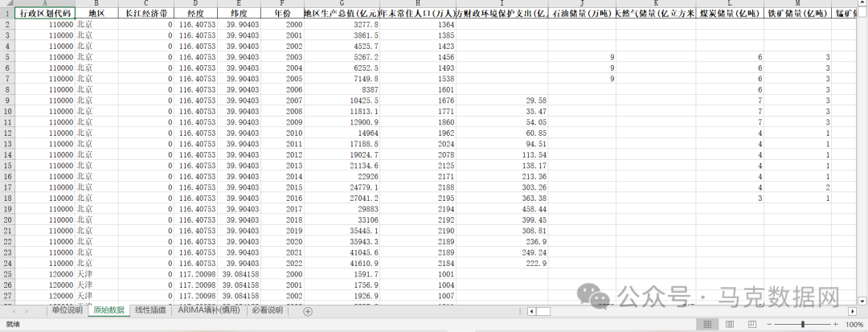Select column J header
This screenshot has width=868, height=332.
[582, 3]
